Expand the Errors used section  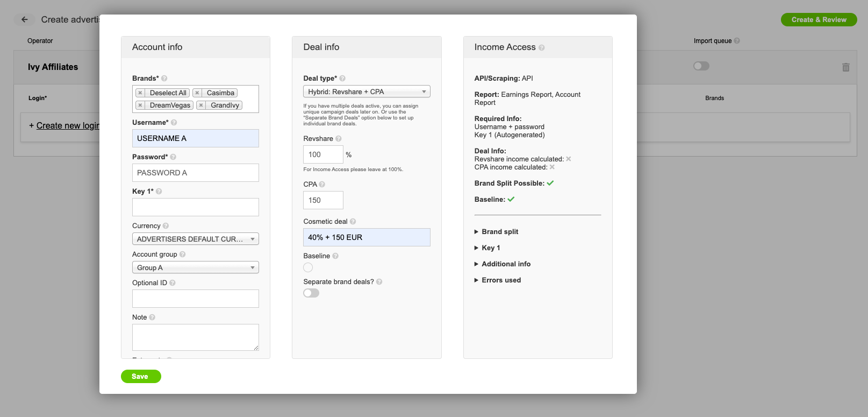(498, 280)
